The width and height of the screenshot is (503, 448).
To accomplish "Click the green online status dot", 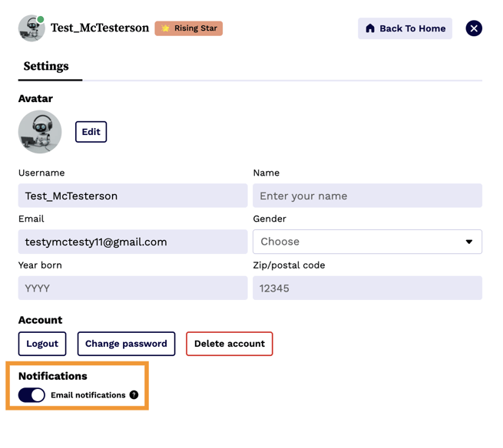I will pos(41,19).
